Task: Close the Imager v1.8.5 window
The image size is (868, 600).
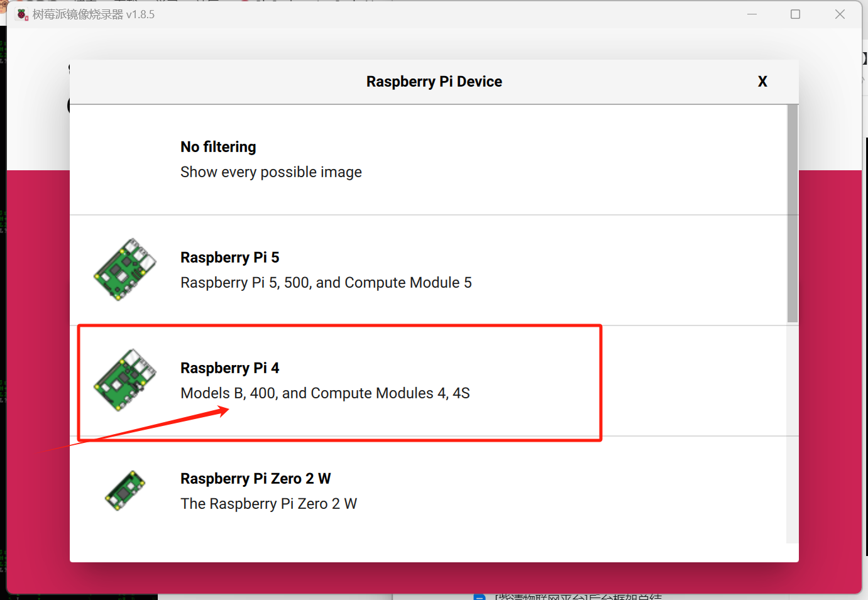Action: (x=840, y=14)
